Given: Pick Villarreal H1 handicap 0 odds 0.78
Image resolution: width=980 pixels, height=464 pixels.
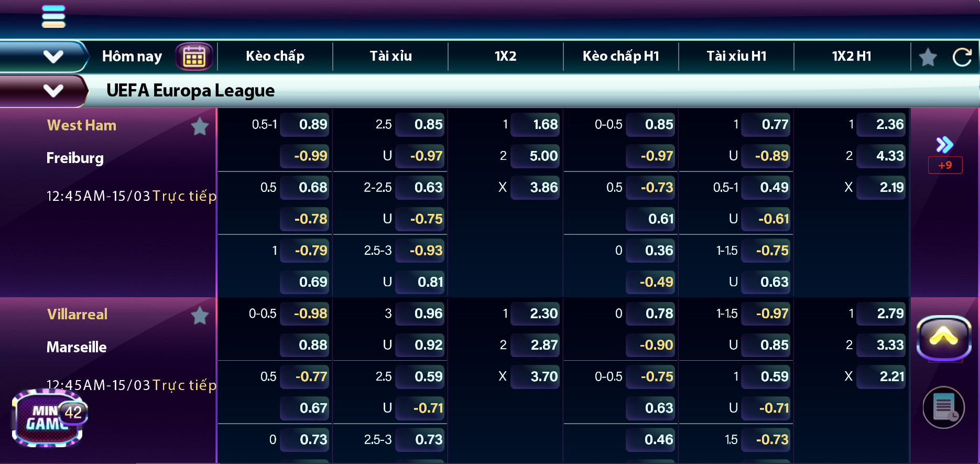Looking at the screenshot, I should [x=650, y=314].
